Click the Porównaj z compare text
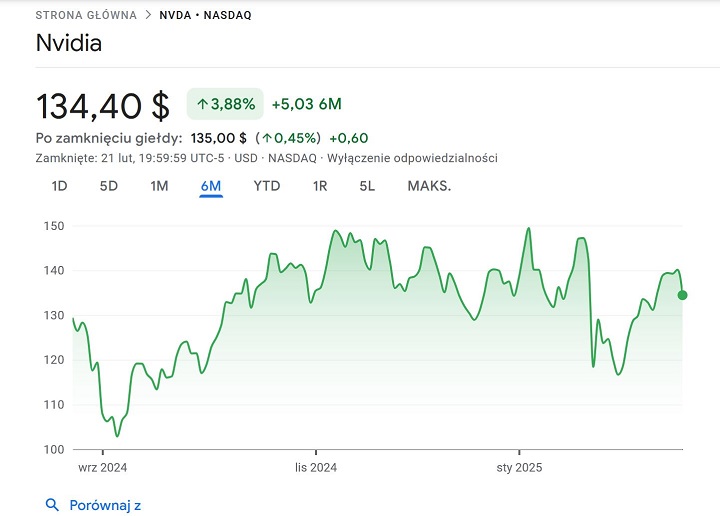This screenshot has height=516, width=720. pyautogui.click(x=105, y=505)
